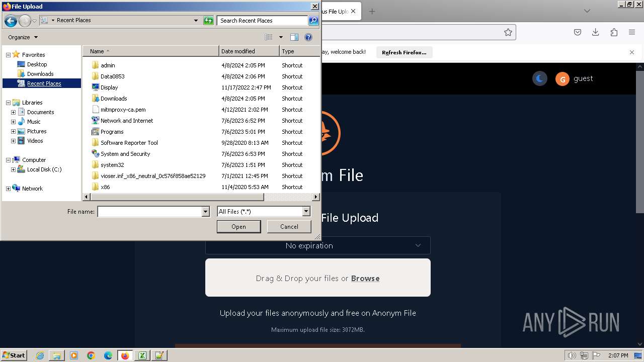Select the Data0853 folder
This screenshot has height=362, width=644.
(112, 76)
